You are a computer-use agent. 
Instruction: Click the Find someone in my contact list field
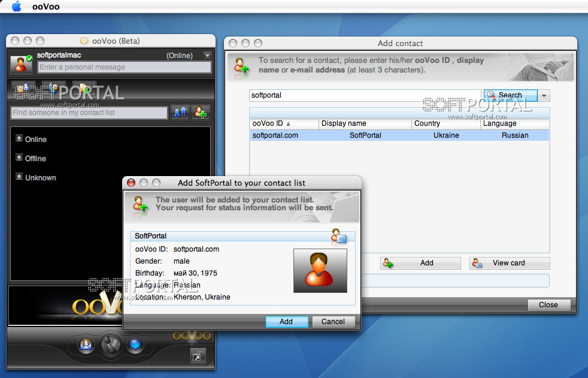(x=89, y=113)
